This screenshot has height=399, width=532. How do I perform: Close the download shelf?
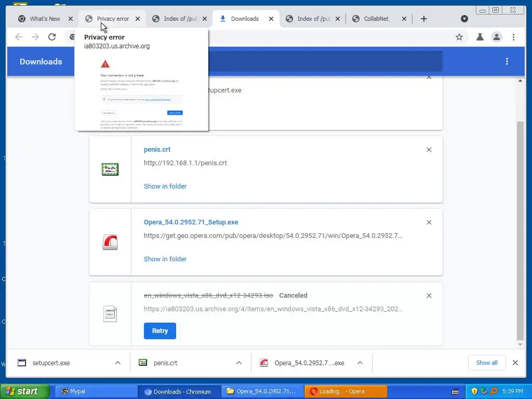tap(515, 363)
